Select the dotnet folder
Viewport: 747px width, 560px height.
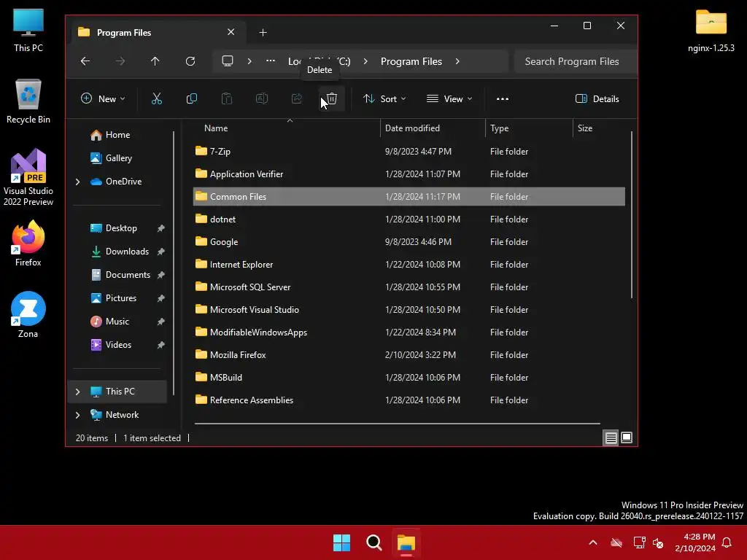[x=409, y=219]
